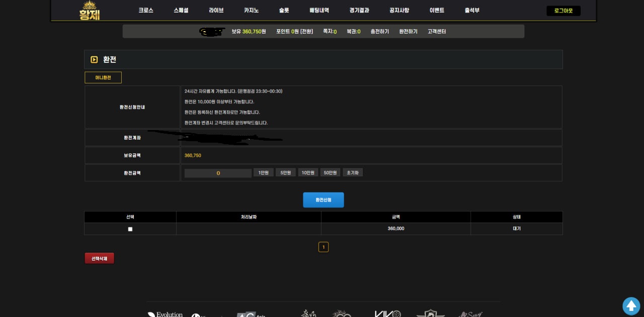Viewport: 644px width, 317px height.
Task: Tick the checkbox for the 360,000 withdrawal row
Action: (130, 229)
